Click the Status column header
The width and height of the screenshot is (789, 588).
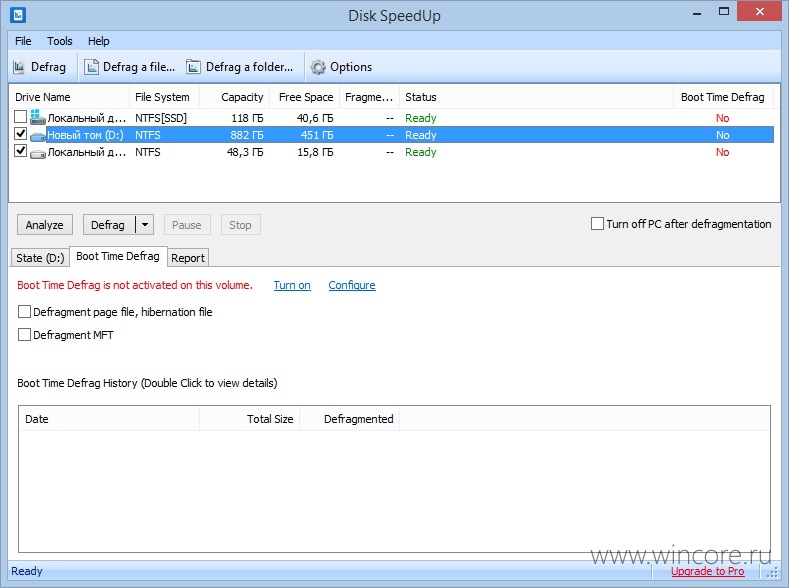[536, 97]
